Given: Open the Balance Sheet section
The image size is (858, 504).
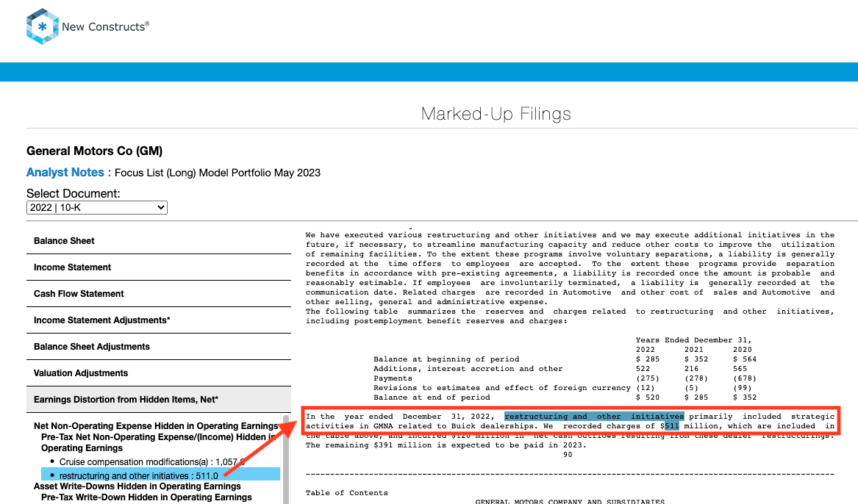Looking at the screenshot, I should [159, 241].
